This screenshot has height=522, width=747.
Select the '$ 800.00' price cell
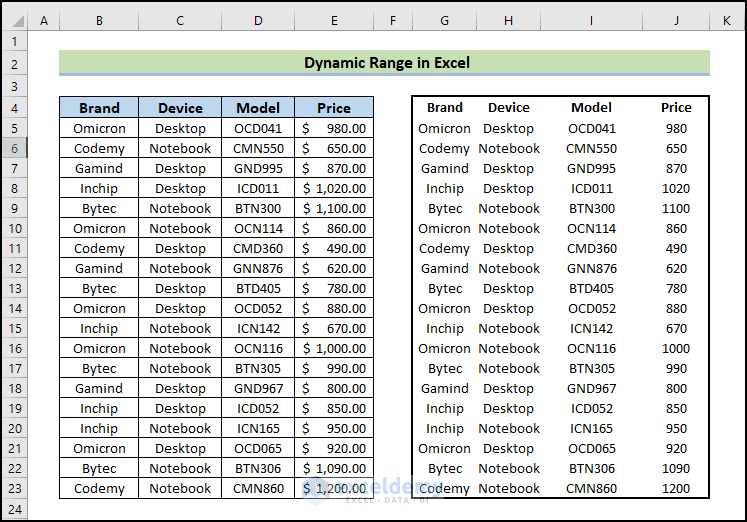tap(334, 388)
